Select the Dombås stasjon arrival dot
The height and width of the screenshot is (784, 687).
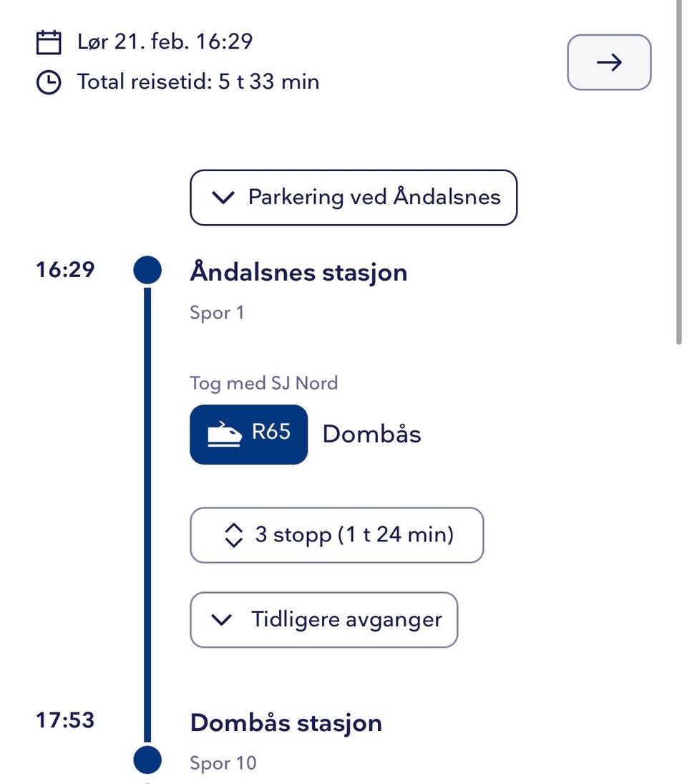(147, 759)
